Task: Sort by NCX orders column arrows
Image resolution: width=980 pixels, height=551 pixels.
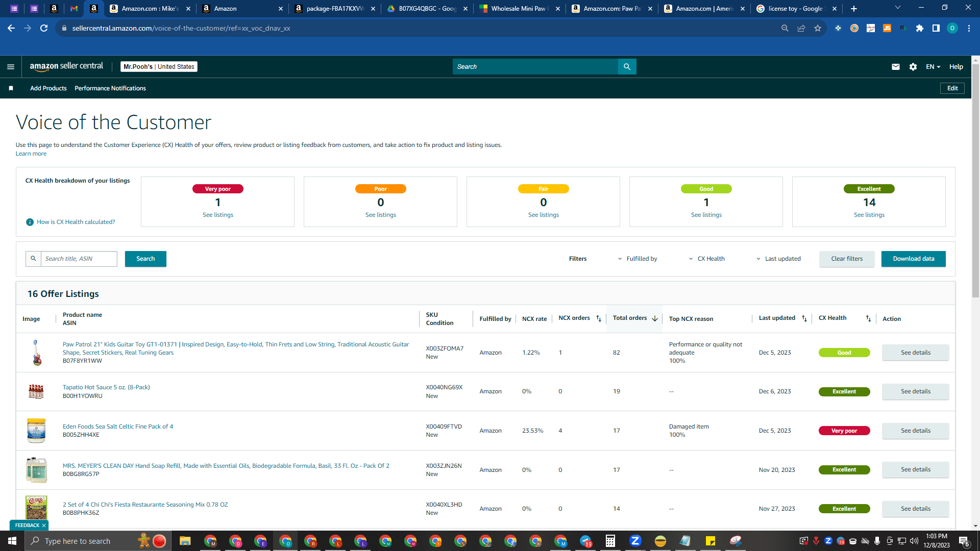Action: 599,318
